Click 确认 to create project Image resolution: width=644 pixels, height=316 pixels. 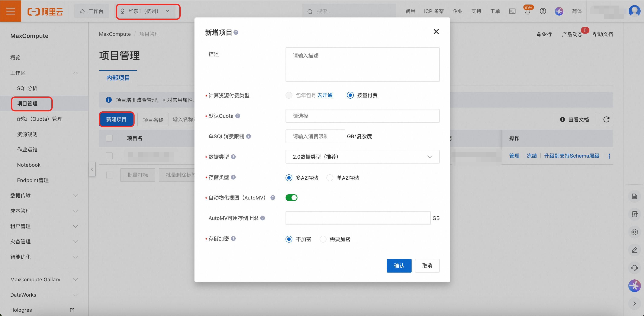coord(399,266)
